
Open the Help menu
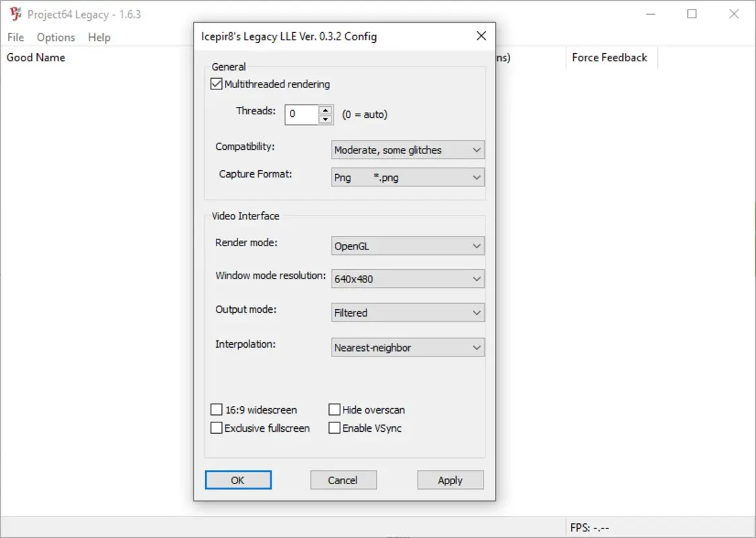(x=99, y=37)
